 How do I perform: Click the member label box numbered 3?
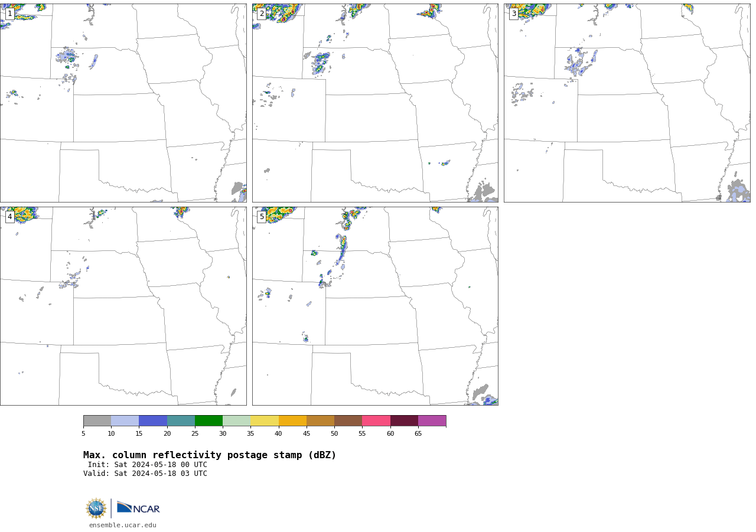[513, 14]
